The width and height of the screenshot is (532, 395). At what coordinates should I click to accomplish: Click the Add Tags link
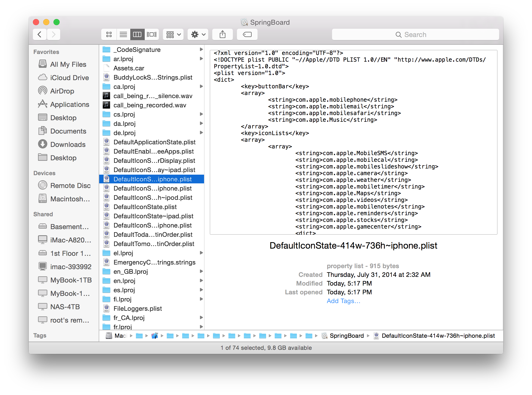[343, 301]
